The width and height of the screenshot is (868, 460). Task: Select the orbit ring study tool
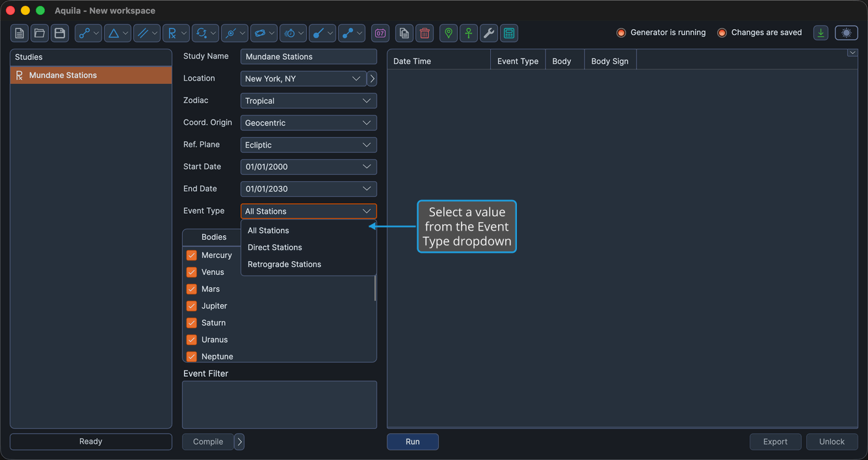click(x=259, y=33)
